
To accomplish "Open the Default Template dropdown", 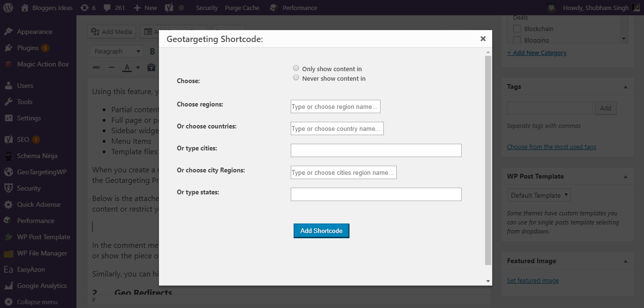I will [539, 195].
